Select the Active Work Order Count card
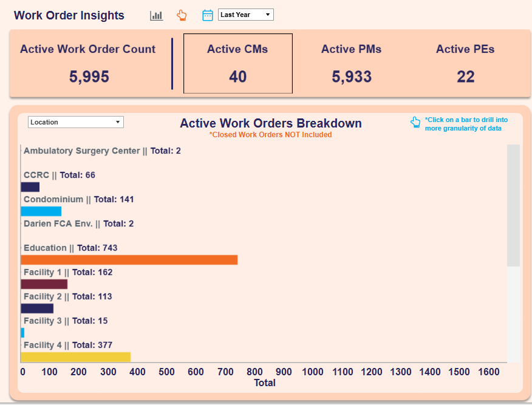 point(87,63)
